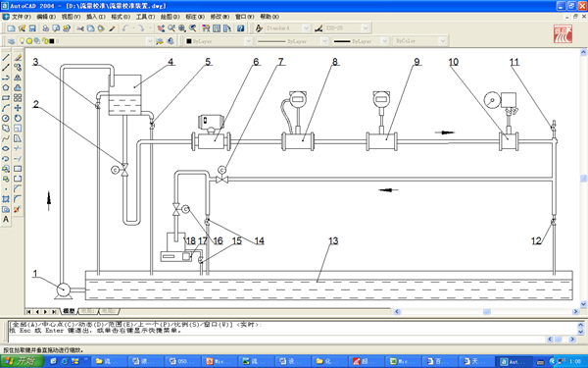Screen dimensions: 588x368
Task: Toggle layer lock icon in layer bar
Action: point(45,41)
